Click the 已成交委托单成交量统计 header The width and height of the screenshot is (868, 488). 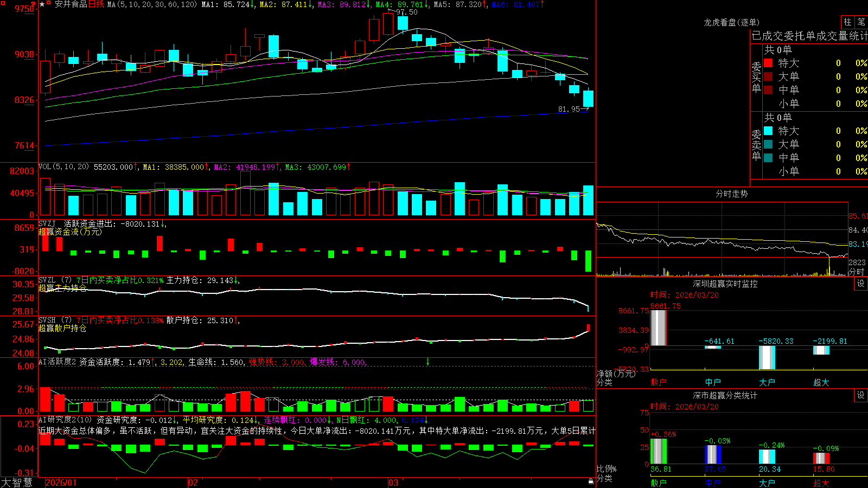(x=809, y=36)
